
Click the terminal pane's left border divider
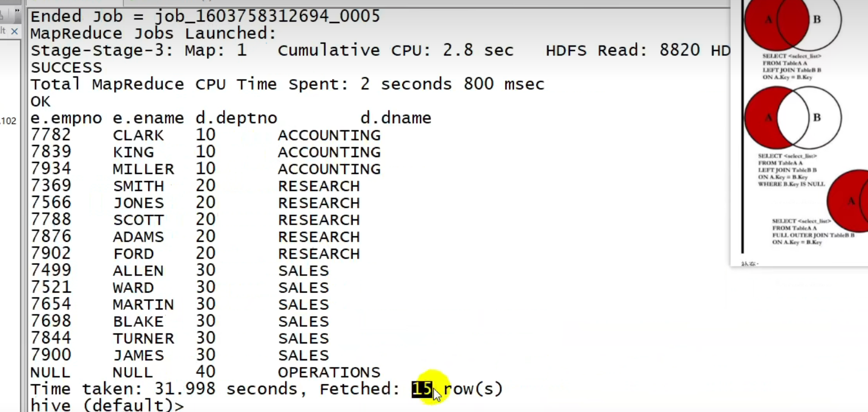point(24,209)
